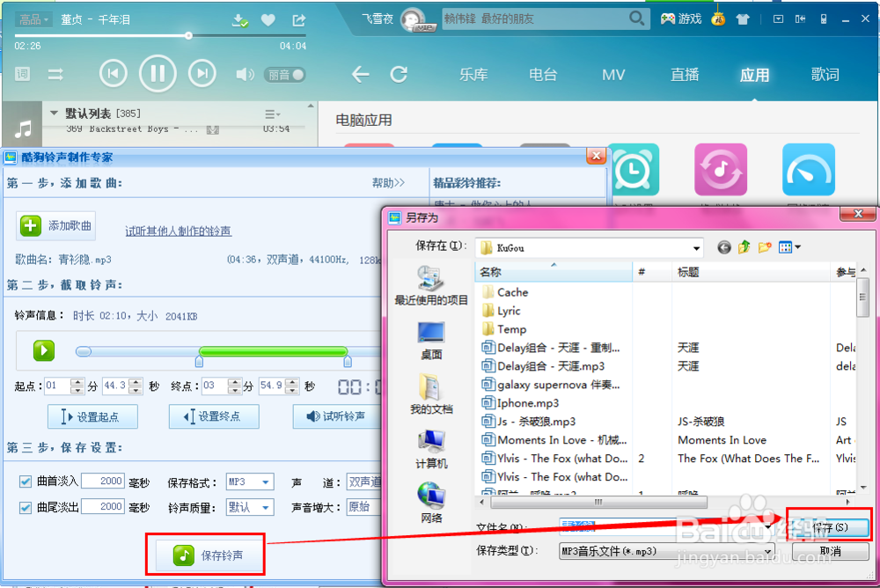Open 最近使用的项目 recent places
Screen dimensions: 880x588
[431, 286]
